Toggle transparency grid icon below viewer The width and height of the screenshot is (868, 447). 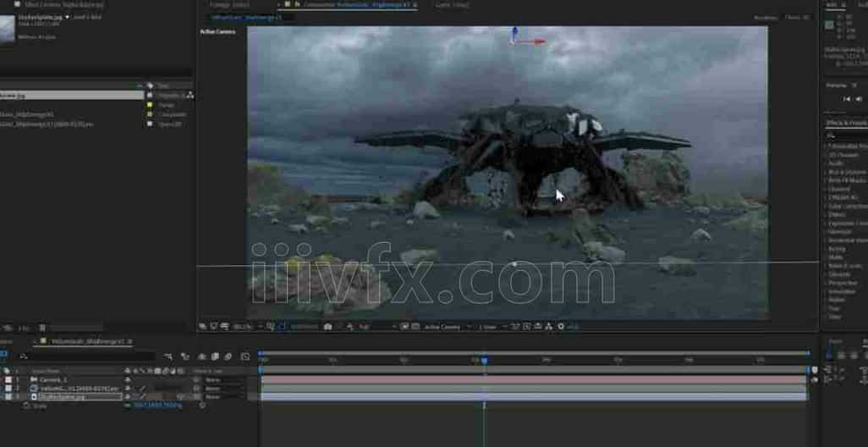coord(415,327)
